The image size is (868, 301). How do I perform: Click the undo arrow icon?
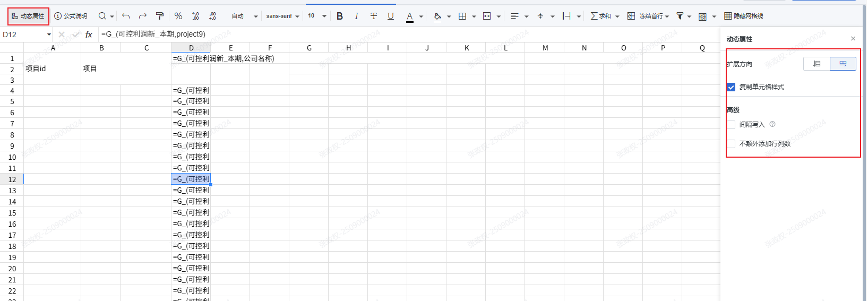tap(126, 16)
